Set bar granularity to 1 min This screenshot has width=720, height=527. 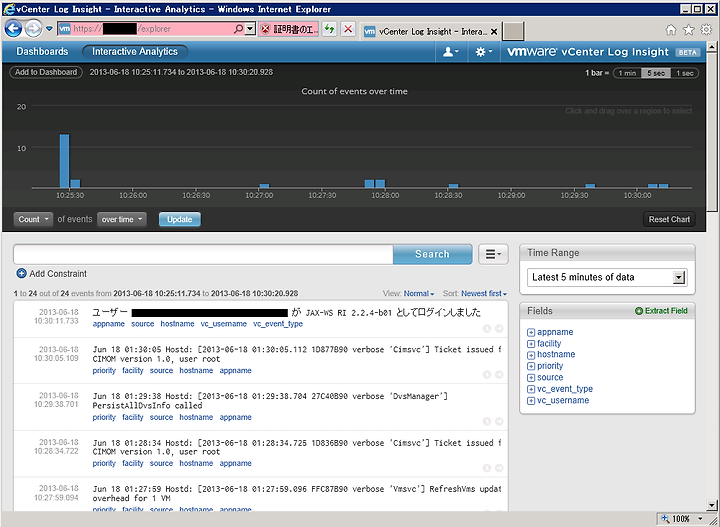(x=627, y=73)
